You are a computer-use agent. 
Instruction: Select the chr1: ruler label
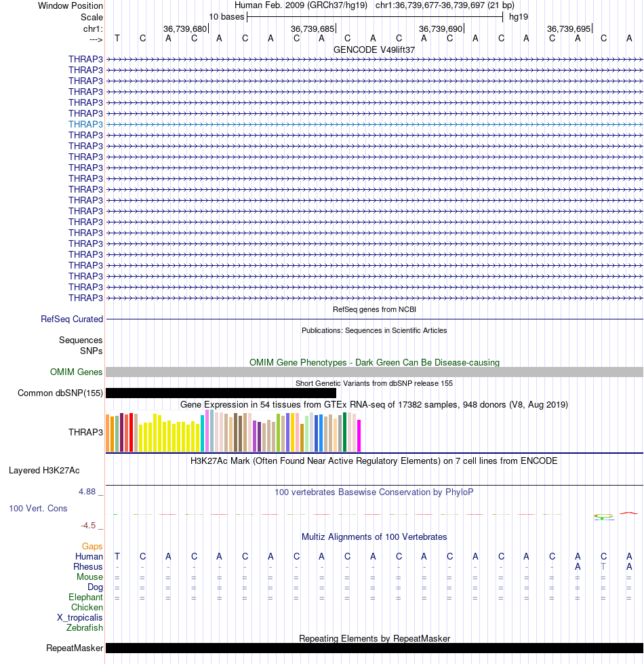(x=93, y=28)
